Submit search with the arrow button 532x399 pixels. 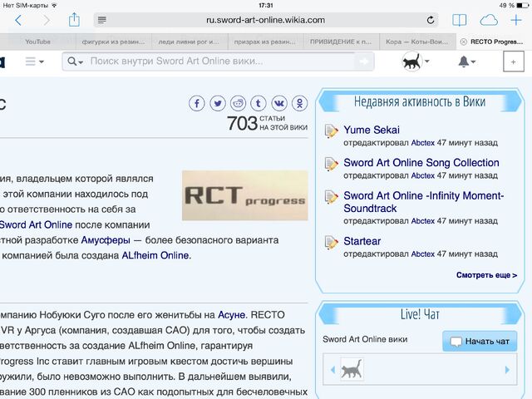[x=364, y=62]
